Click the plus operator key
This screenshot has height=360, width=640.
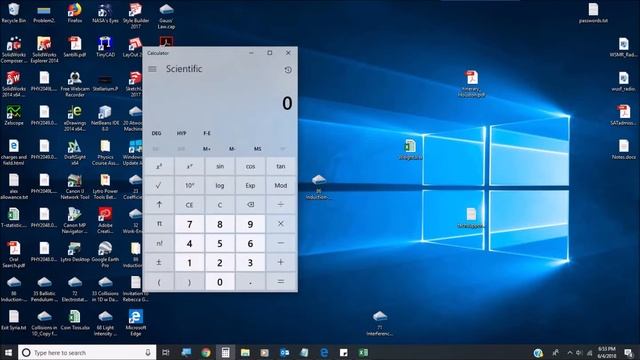(281, 262)
